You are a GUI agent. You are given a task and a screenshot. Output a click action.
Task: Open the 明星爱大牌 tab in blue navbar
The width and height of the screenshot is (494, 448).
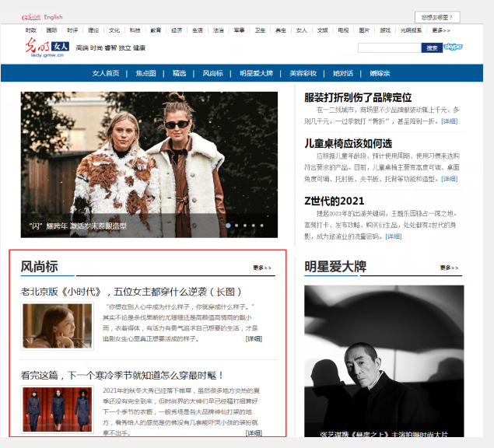click(256, 73)
